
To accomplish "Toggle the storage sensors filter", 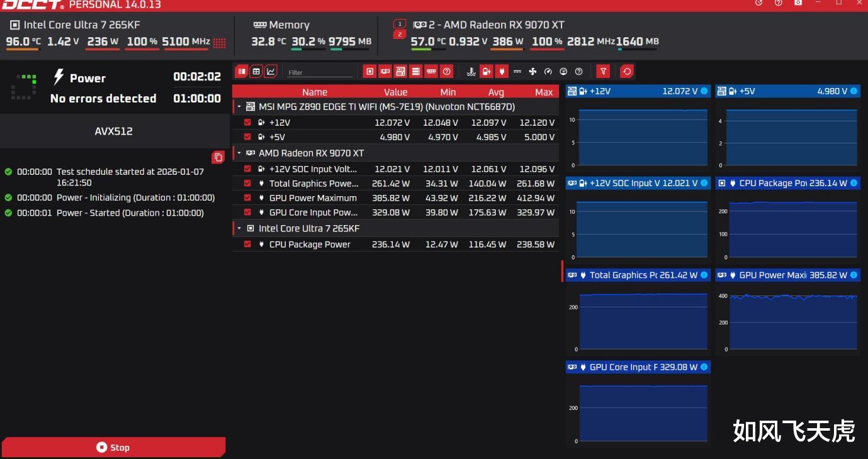I will point(416,72).
